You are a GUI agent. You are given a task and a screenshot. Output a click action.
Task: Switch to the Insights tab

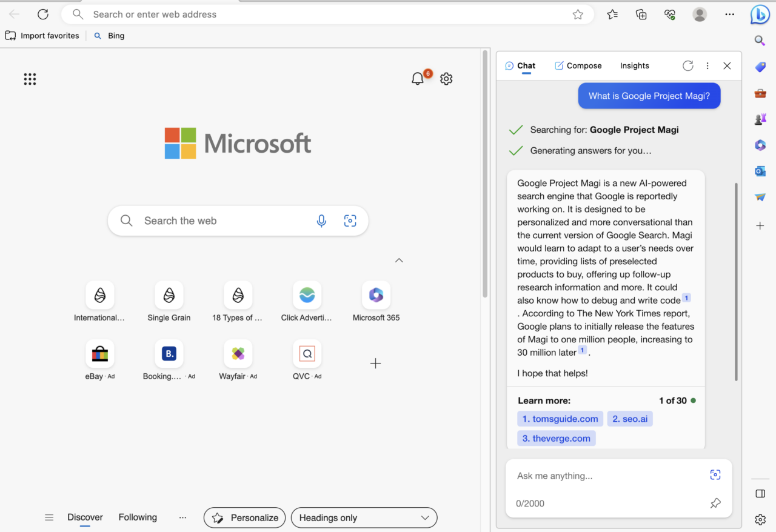pos(634,65)
